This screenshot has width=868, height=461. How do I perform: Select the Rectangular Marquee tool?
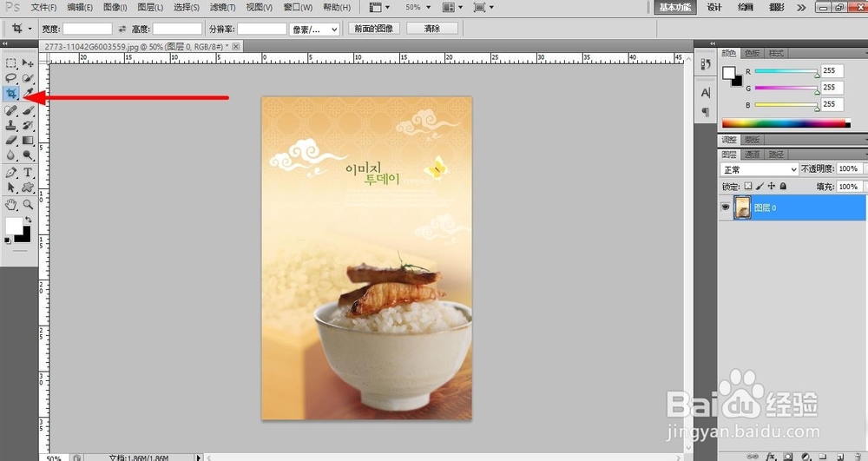(11, 63)
